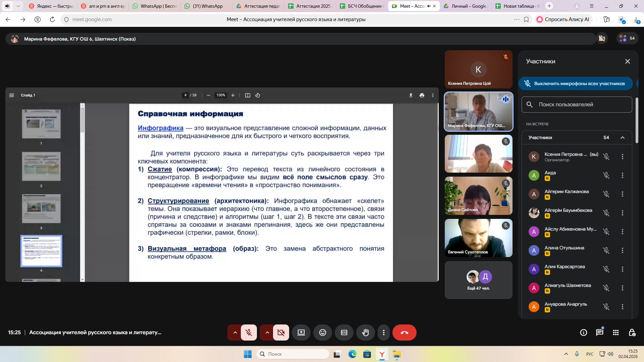Open the emoji reactions button
Viewport: 644px width, 362px height.
tap(322, 333)
